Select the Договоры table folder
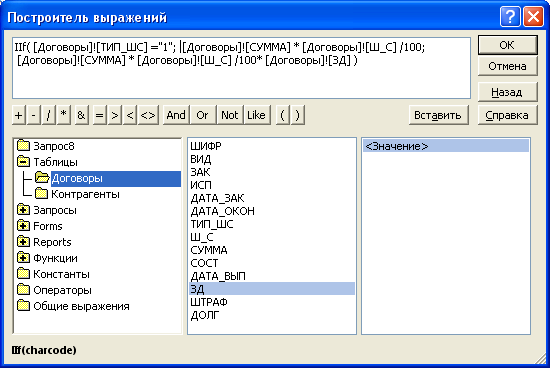The height and width of the screenshot is (368, 550). point(77,179)
